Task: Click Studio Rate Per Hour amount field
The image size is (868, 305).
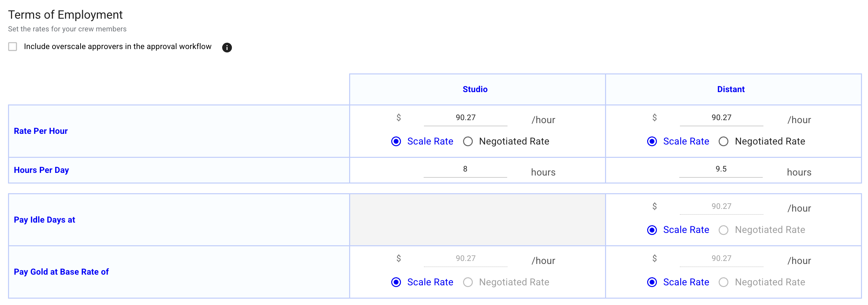Action: 465,118
